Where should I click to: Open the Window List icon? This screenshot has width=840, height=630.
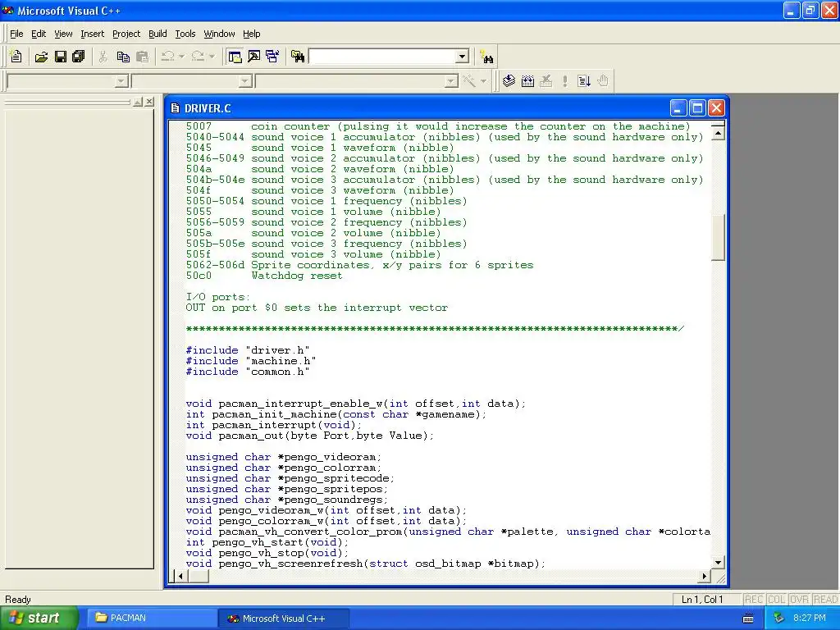point(272,57)
